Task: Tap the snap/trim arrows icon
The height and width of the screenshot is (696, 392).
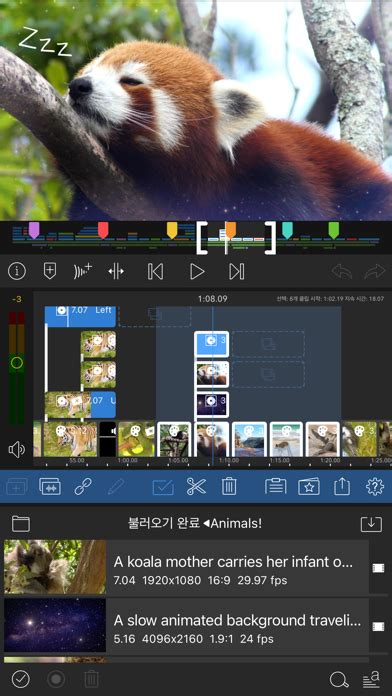Action: point(116,271)
